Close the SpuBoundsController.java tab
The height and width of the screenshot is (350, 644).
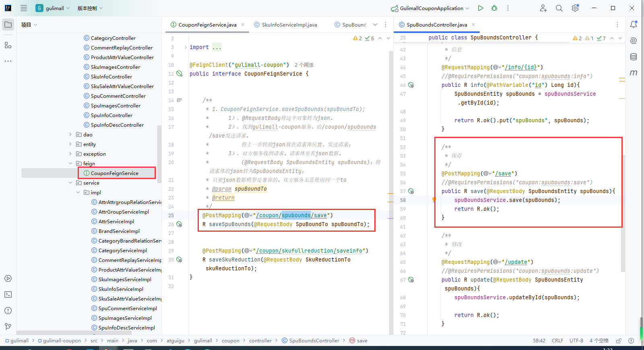pos(473,25)
